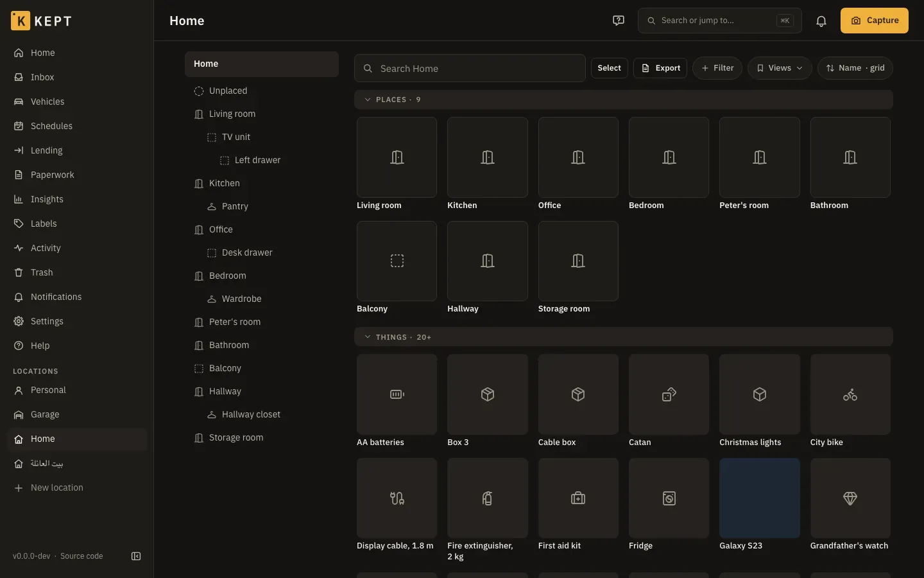Select Wardrobe in the tree
Screen dimensions: 924x578
pos(262,299)
